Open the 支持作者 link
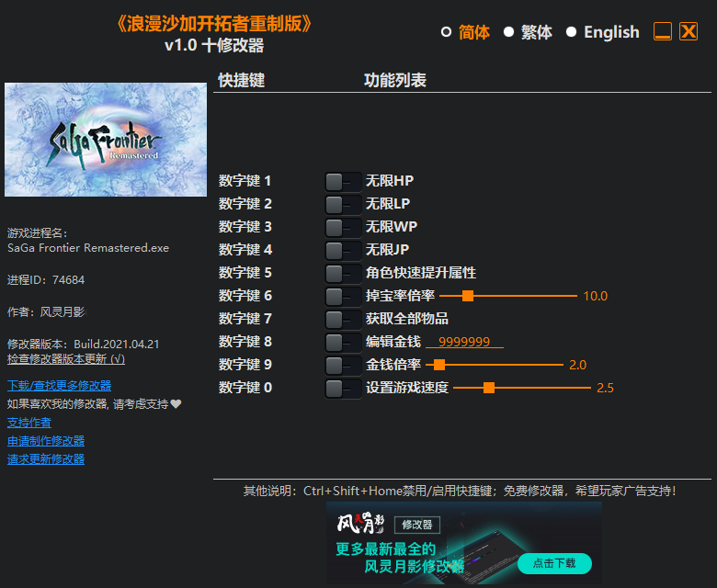The image size is (717, 588). click(29, 423)
